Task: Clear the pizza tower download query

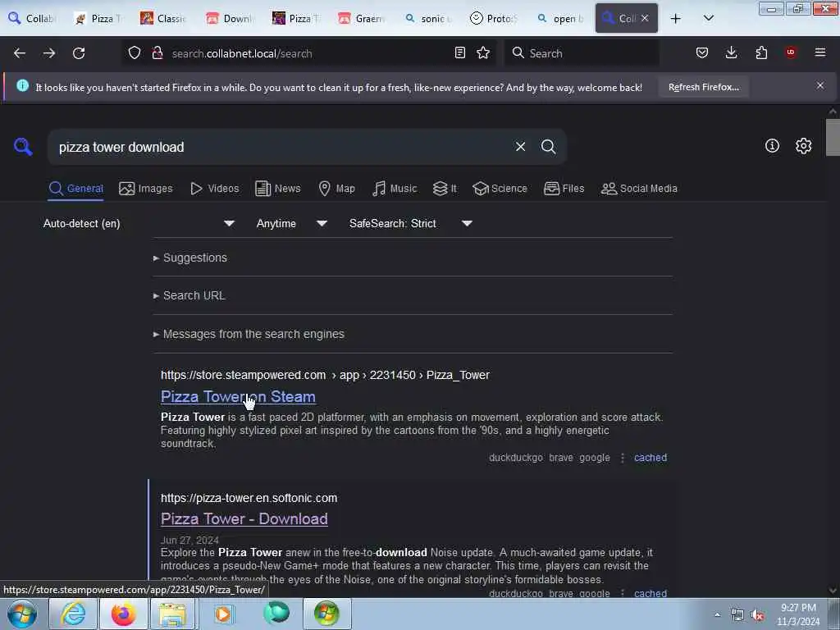Action: pos(520,146)
